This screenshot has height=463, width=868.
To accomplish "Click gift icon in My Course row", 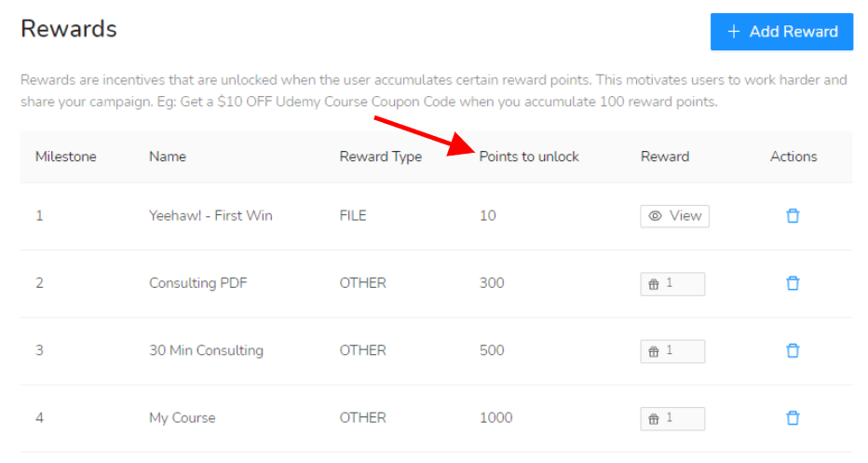I will point(654,419).
